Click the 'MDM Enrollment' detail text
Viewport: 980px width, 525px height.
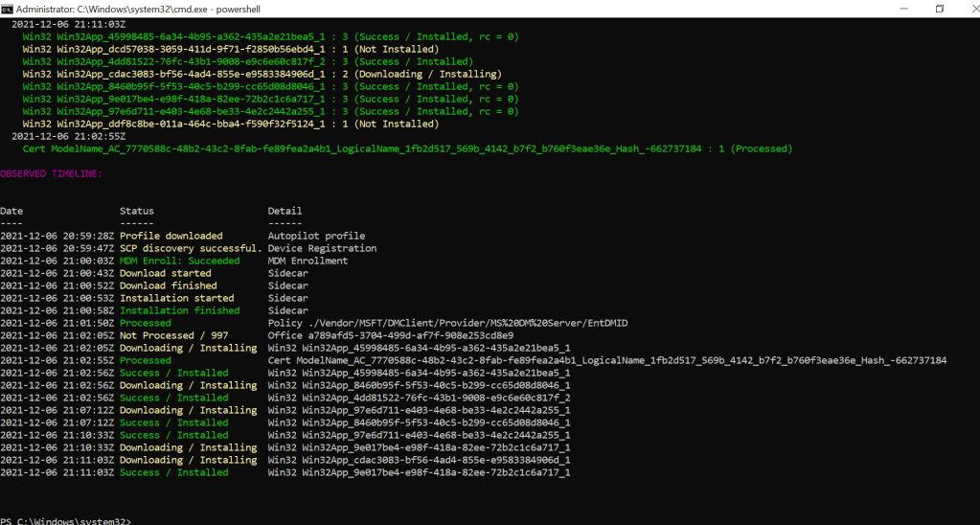tap(308, 261)
